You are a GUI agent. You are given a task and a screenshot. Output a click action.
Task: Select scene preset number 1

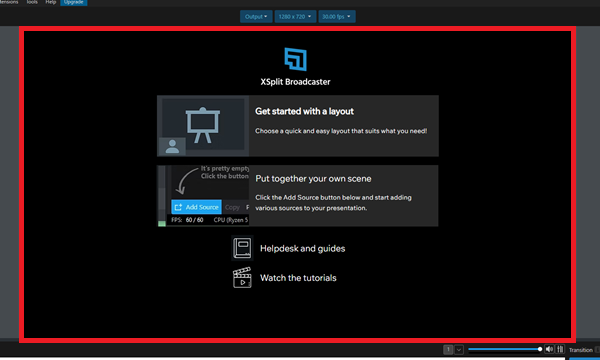point(448,349)
